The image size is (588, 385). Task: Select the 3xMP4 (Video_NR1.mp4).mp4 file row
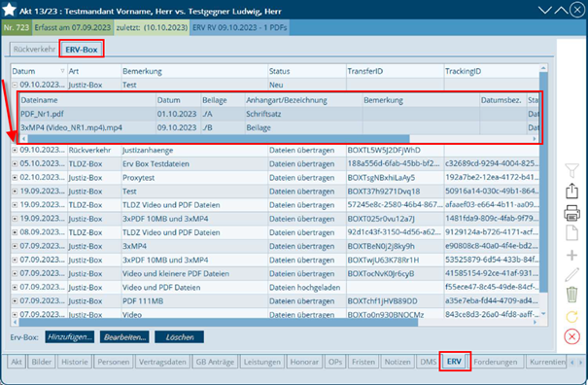[x=279, y=127]
